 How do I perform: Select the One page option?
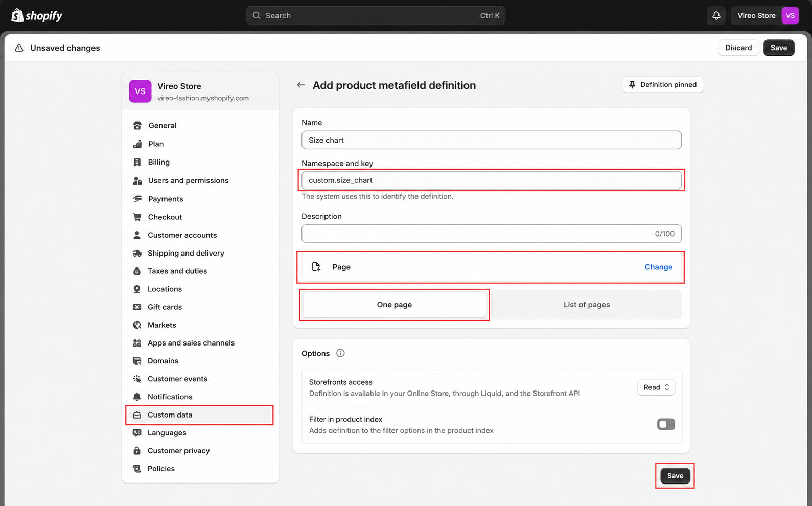coord(395,305)
